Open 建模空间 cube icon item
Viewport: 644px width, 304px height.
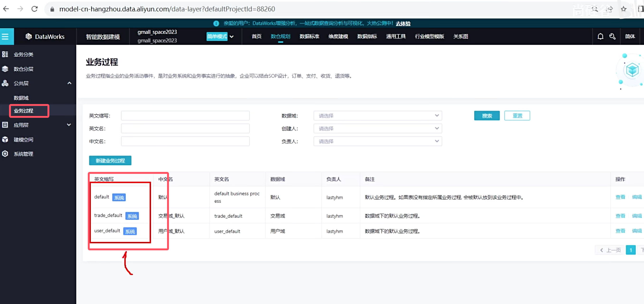point(23,139)
